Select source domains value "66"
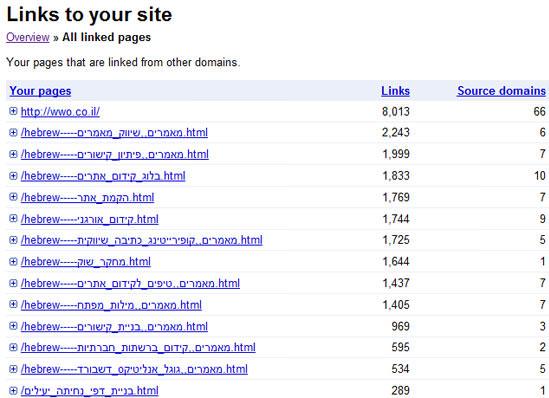The width and height of the screenshot is (549, 398). pyautogui.click(x=540, y=112)
